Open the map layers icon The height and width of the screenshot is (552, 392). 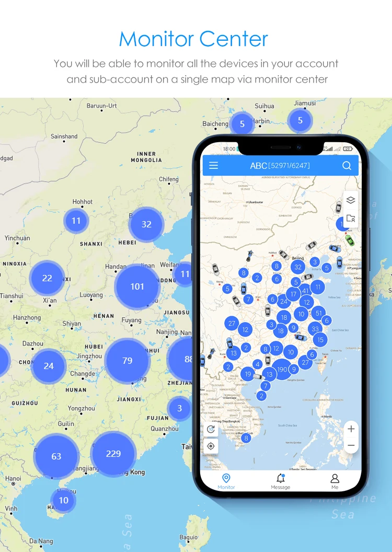pyautogui.click(x=351, y=200)
